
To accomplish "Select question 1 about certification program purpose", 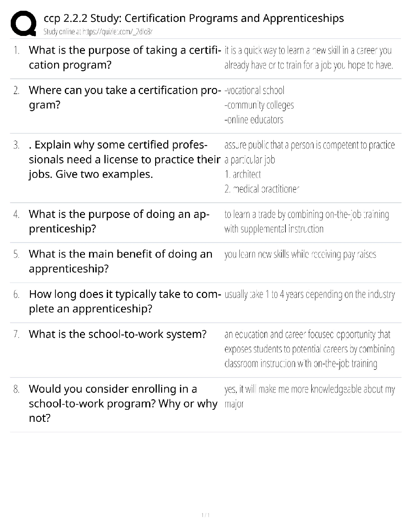I will pos(125,57).
